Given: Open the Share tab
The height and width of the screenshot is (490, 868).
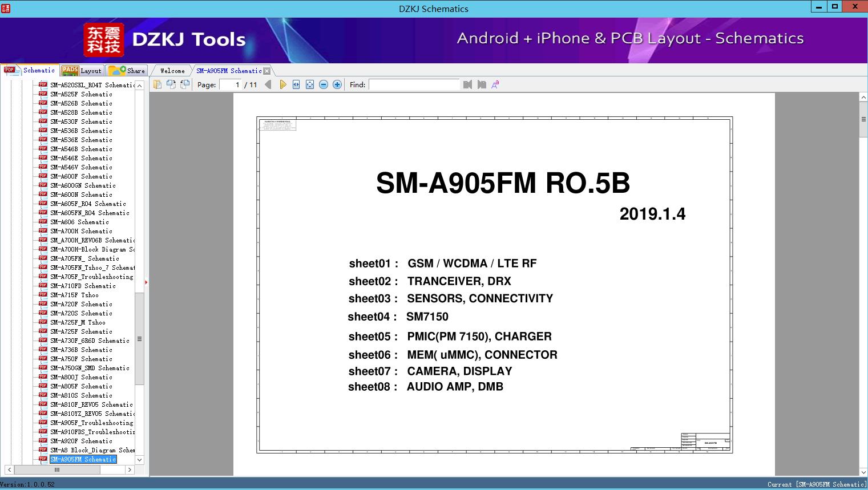Looking at the screenshot, I should pos(128,71).
